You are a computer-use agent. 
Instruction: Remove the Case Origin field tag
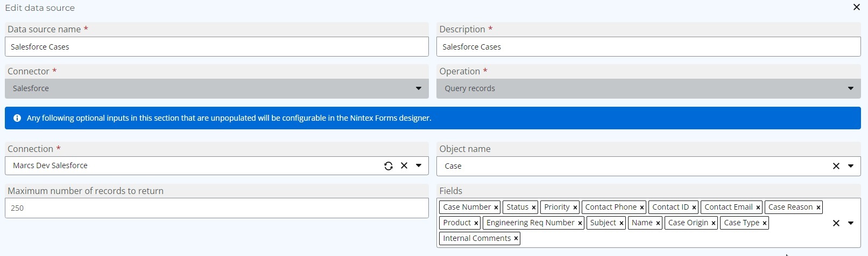[714, 223]
